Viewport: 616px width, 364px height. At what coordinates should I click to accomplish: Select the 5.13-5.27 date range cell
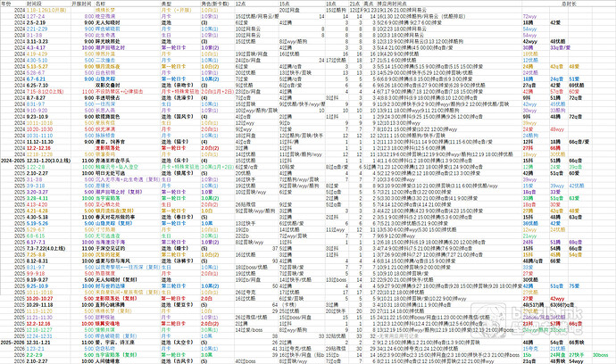37,66
